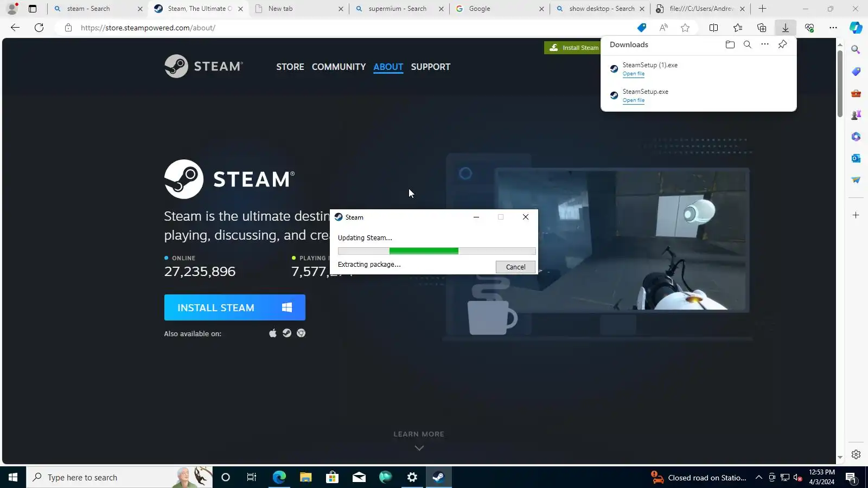
Task: Open sidebar Games chess icon
Action: click(856, 115)
